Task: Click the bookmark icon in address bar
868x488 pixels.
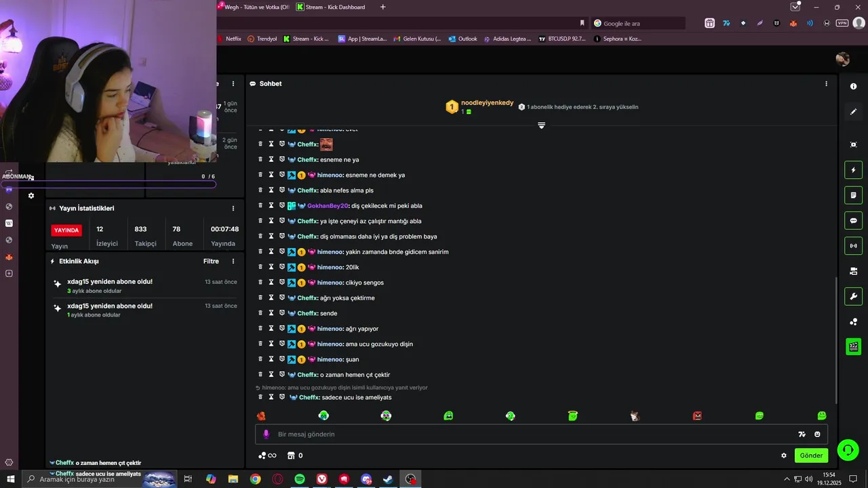Action: click(582, 23)
